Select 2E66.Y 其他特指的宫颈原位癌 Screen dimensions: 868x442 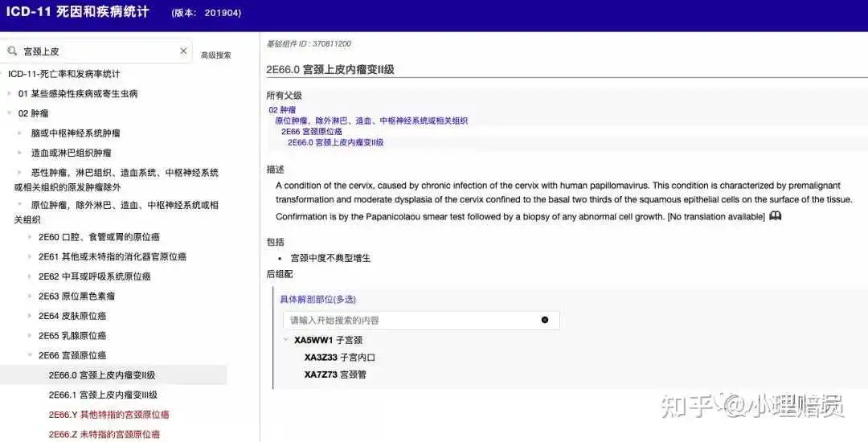point(109,415)
